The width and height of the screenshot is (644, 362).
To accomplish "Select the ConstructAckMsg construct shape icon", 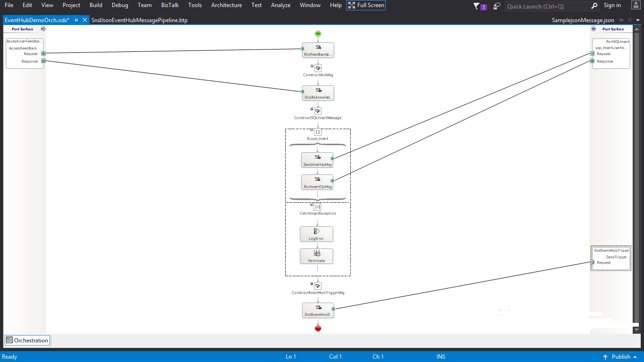I will point(318,68).
